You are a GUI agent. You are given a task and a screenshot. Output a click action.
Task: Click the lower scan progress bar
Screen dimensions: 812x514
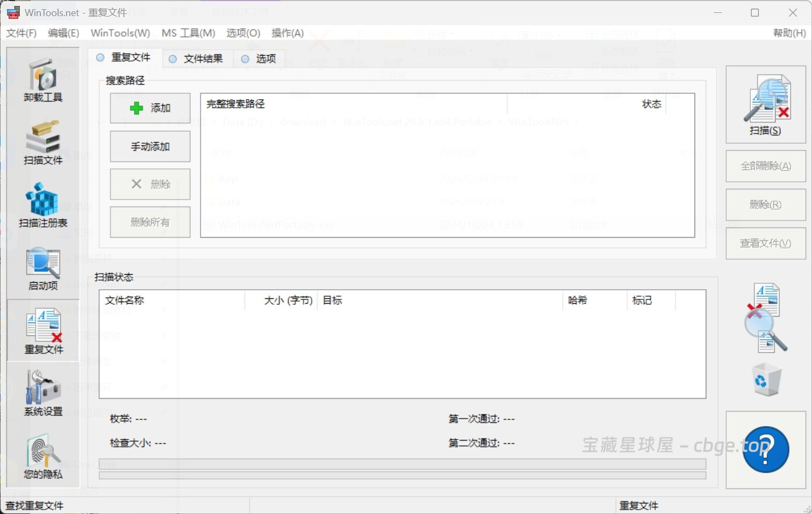[402, 475]
